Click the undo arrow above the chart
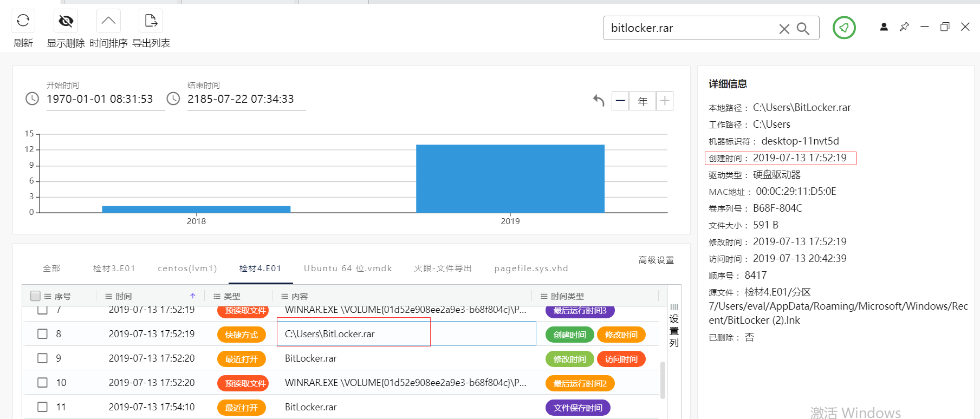The image size is (980, 419). tap(599, 101)
